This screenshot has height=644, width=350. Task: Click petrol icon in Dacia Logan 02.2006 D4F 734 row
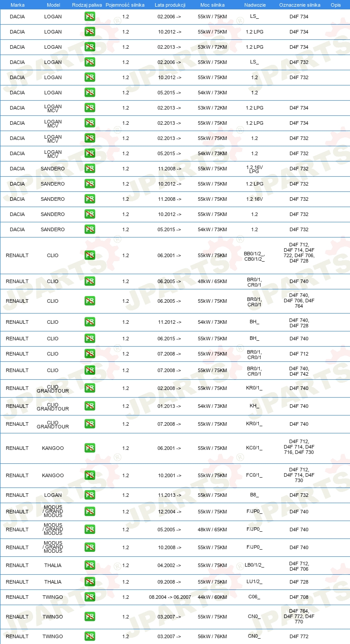[90, 17]
